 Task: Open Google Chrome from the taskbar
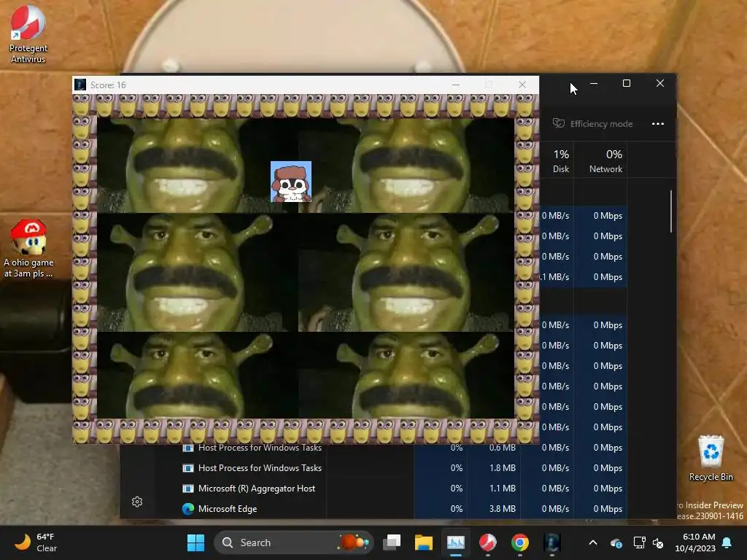(x=519, y=542)
